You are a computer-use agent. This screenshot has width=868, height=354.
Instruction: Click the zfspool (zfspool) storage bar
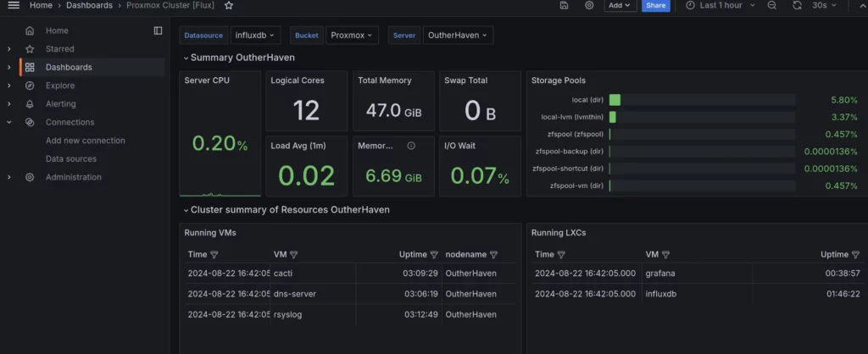coord(702,135)
